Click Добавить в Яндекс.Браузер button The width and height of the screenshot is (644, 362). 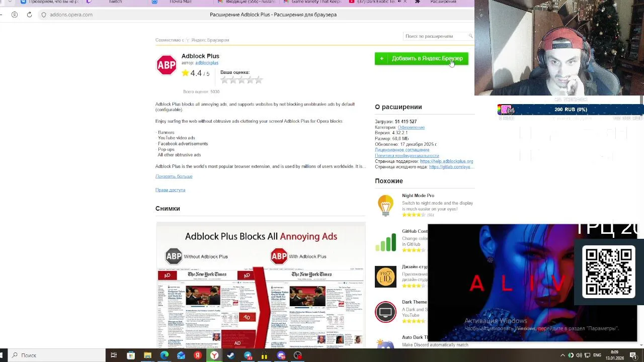422,59
